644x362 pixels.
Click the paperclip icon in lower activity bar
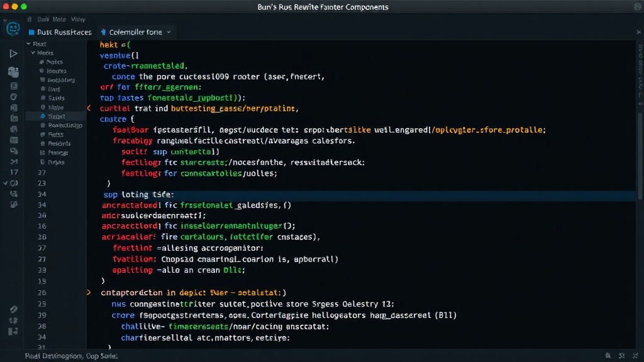[x=14, y=309]
